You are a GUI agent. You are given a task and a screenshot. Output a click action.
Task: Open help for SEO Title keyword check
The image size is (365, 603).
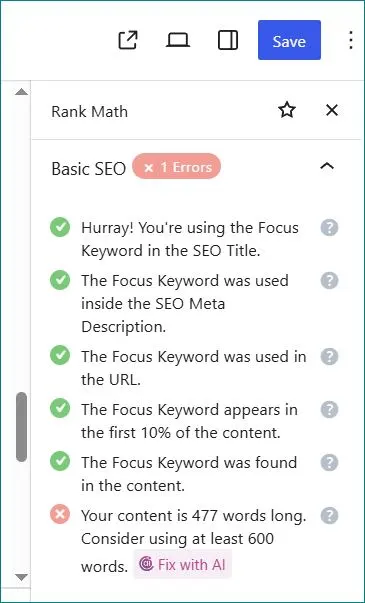[x=329, y=228]
